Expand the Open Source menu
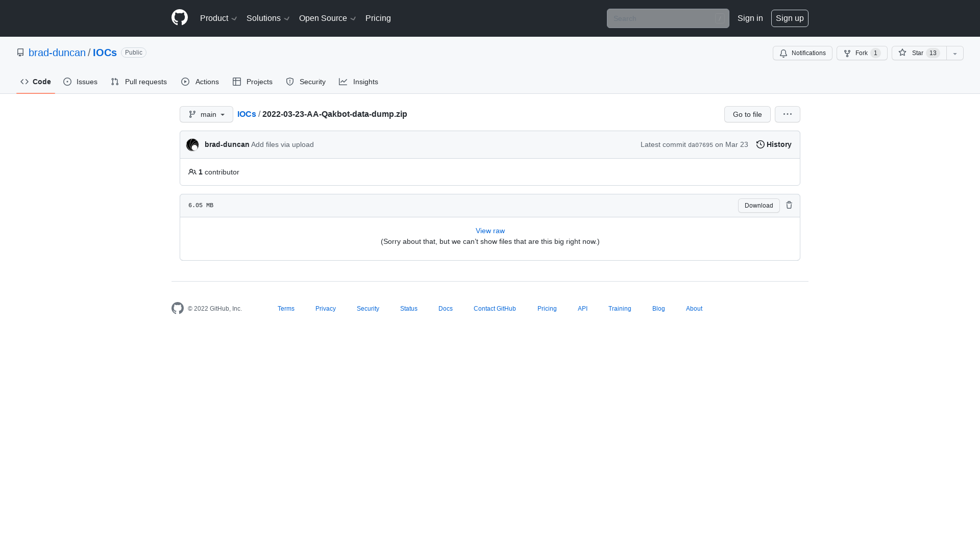 (x=327, y=18)
